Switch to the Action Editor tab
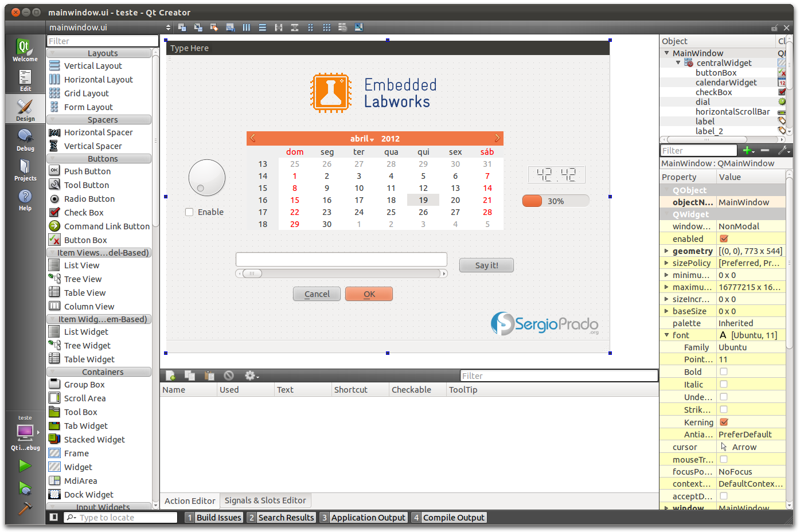Viewport: 800px width, 532px height. (190, 500)
